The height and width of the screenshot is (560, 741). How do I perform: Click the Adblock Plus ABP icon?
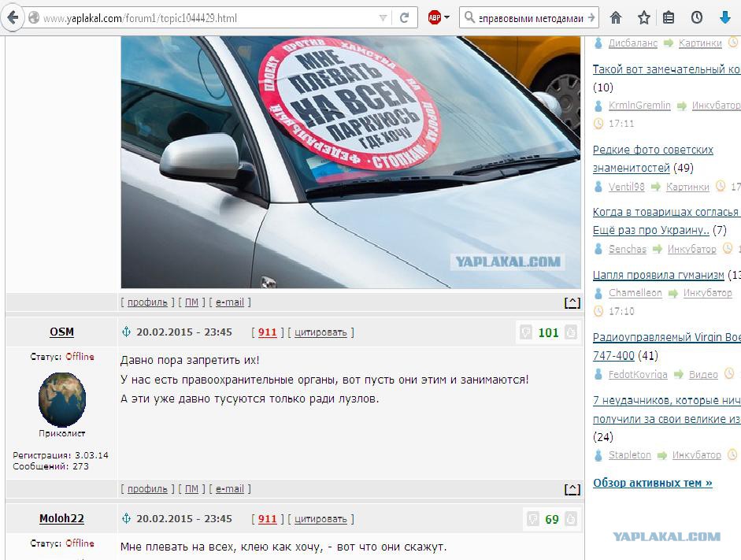pyautogui.click(x=435, y=18)
